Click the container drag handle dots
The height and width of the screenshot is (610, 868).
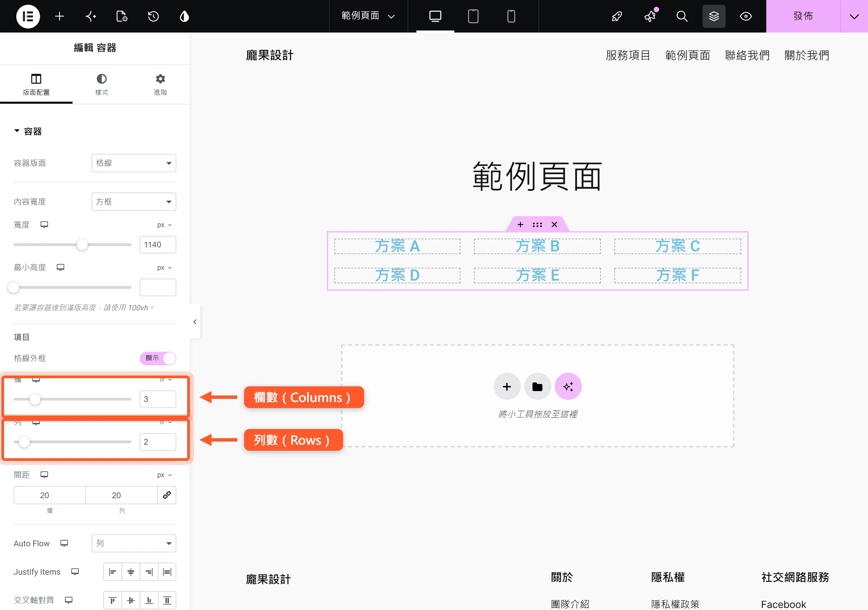(537, 224)
